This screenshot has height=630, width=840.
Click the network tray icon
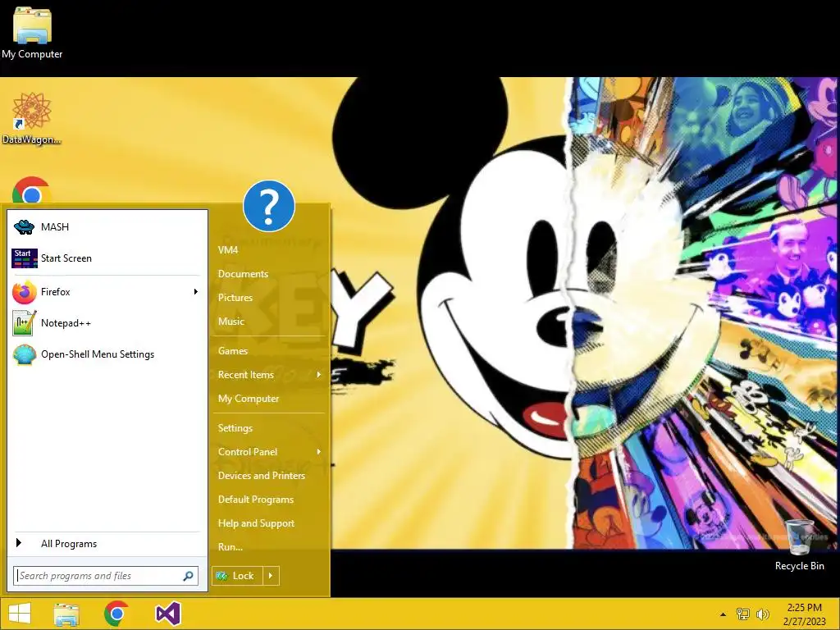click(x=743, y=614)
